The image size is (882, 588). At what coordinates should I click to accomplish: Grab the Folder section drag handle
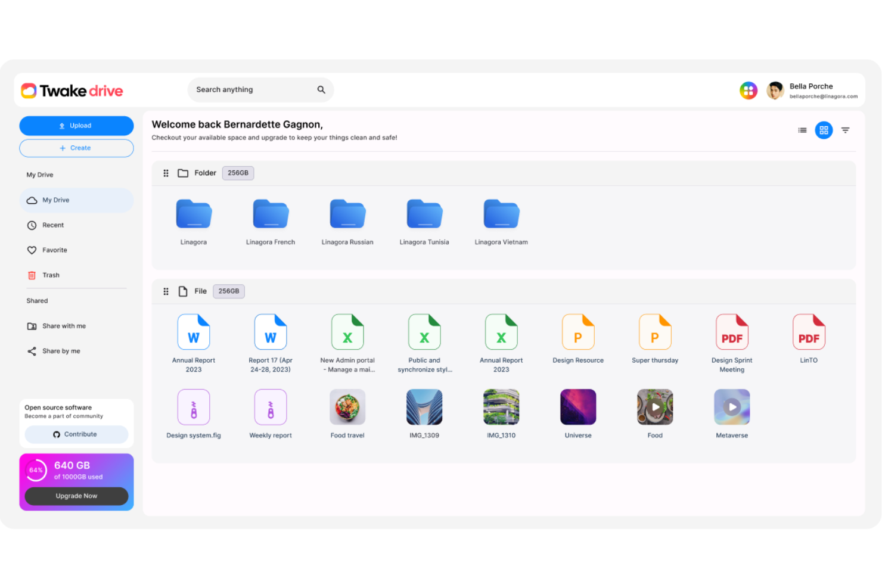[166, 173]
